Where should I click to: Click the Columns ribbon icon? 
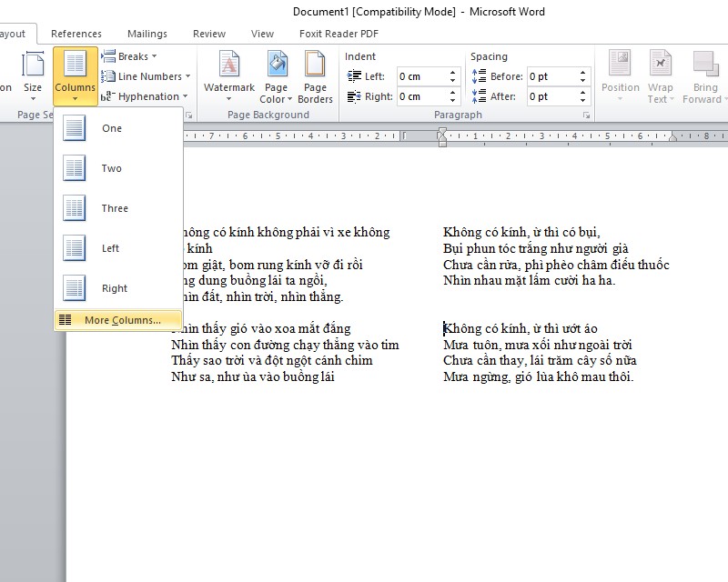pos(76,64)
